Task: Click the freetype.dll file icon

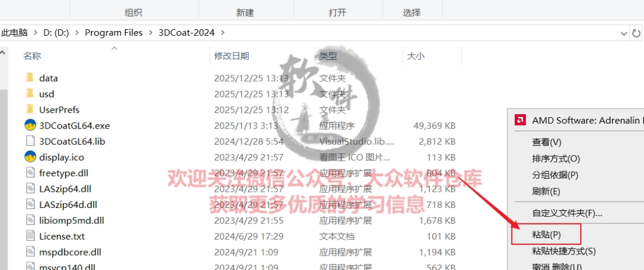Action: [x=30, y=173]
